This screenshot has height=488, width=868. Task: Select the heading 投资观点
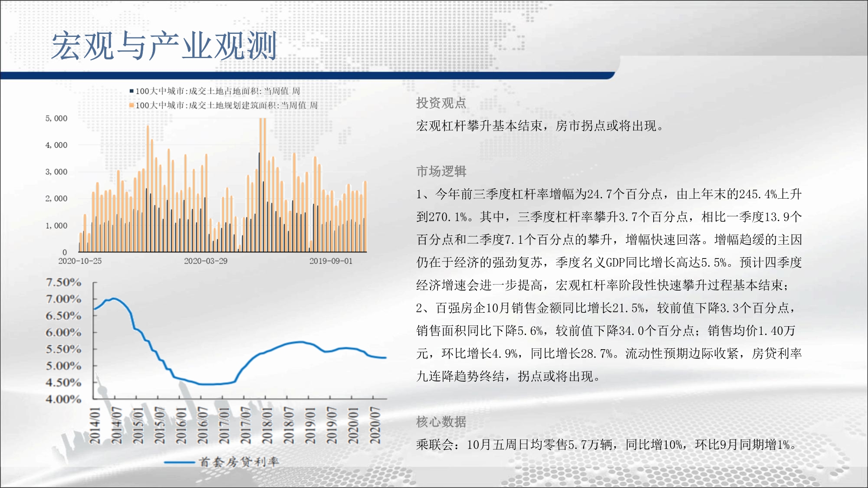(441, 103)
